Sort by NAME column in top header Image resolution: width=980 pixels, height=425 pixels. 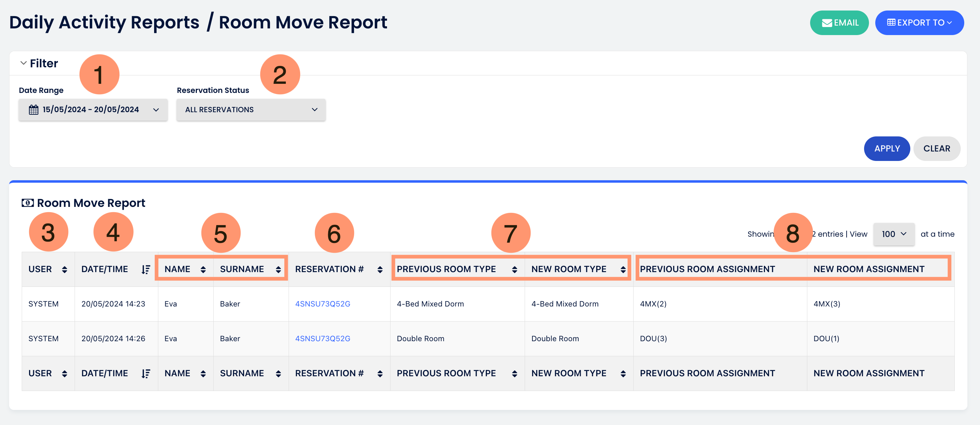click(x=203, y=270)
